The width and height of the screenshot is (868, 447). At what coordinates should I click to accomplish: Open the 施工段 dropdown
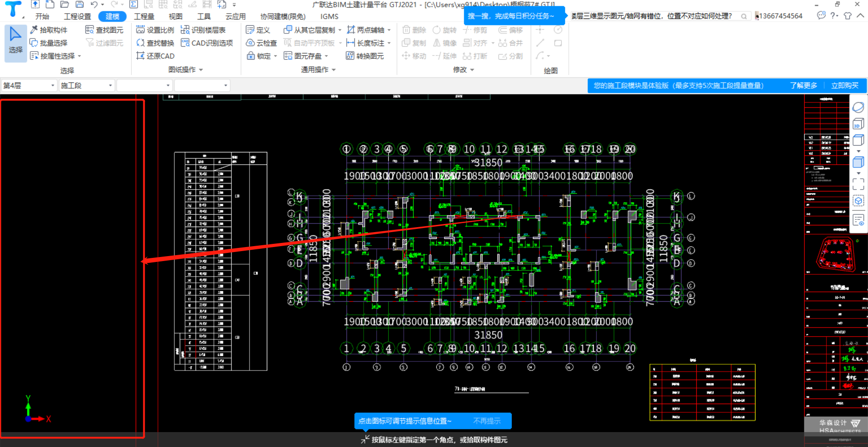[86, 86]
